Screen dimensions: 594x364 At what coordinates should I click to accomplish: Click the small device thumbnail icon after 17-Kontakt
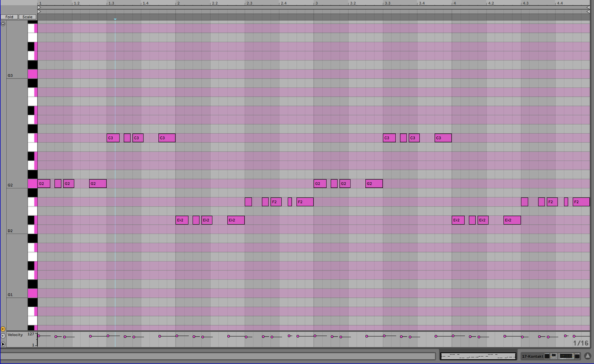point(554,356)
